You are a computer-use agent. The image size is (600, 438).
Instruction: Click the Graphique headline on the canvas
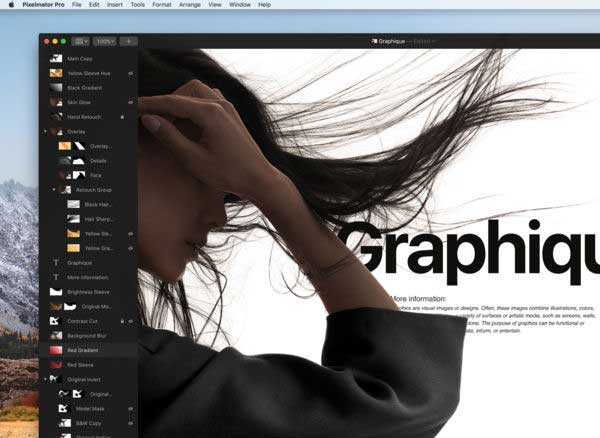coord(469,252)
